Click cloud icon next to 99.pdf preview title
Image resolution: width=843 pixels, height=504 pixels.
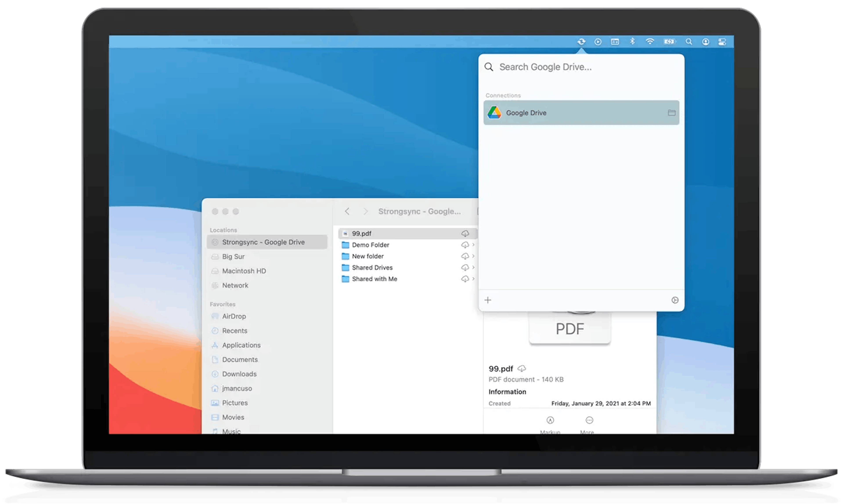(521, 368)
